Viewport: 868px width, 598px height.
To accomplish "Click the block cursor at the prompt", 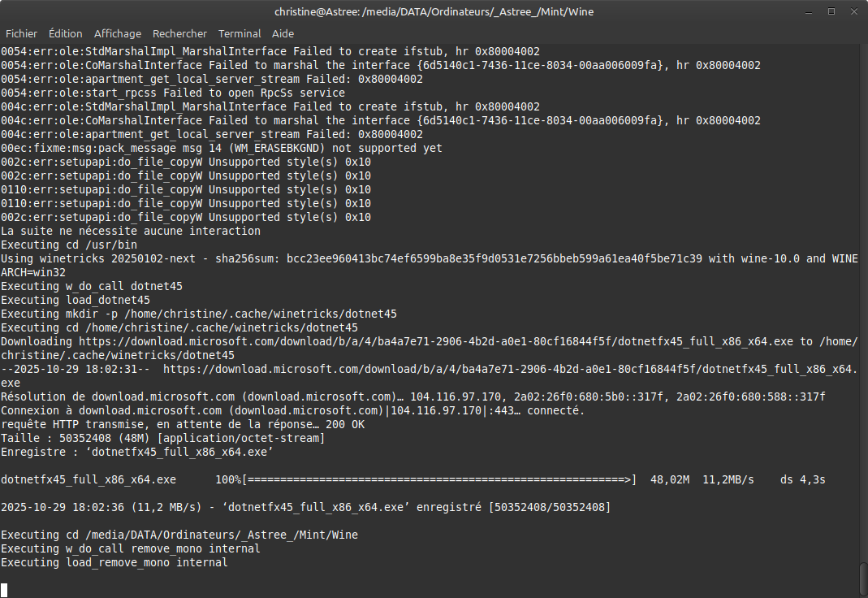I will point(4,590).
